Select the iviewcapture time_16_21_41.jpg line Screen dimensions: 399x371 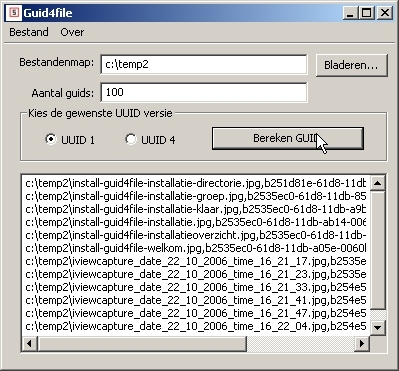pyautogui.click(x=196, y=300)
